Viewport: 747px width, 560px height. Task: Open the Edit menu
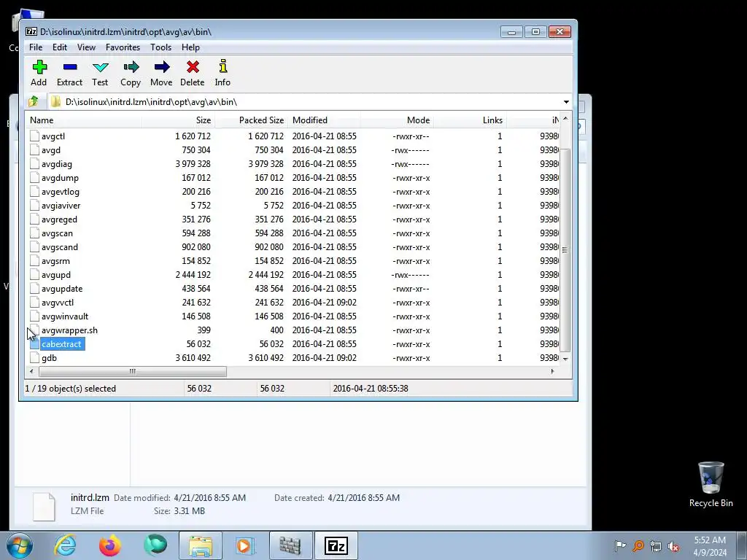click(x=60, y=47)
